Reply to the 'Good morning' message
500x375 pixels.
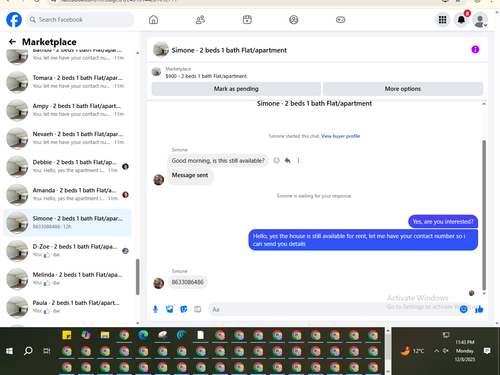point(287,161)
